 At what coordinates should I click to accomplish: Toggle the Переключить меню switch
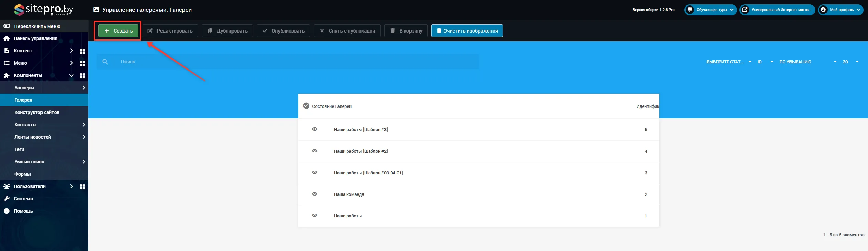(7, 26)
